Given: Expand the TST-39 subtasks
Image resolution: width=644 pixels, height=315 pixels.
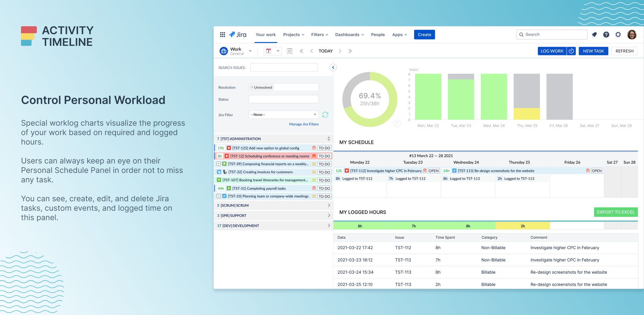Looking at the screenshot, I should click(x=219, y=164).
